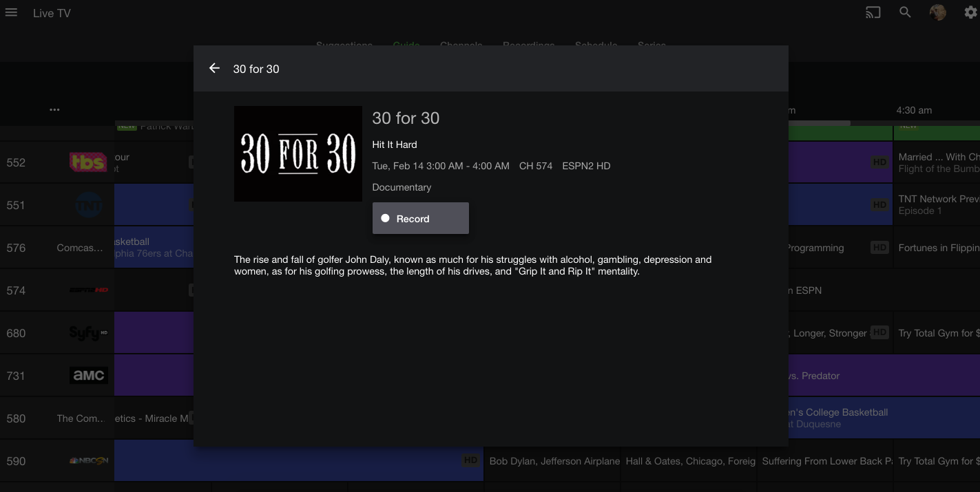The image size is (980, 492).
Task: Open search with the magnifier icon
Action: [906, 12]
